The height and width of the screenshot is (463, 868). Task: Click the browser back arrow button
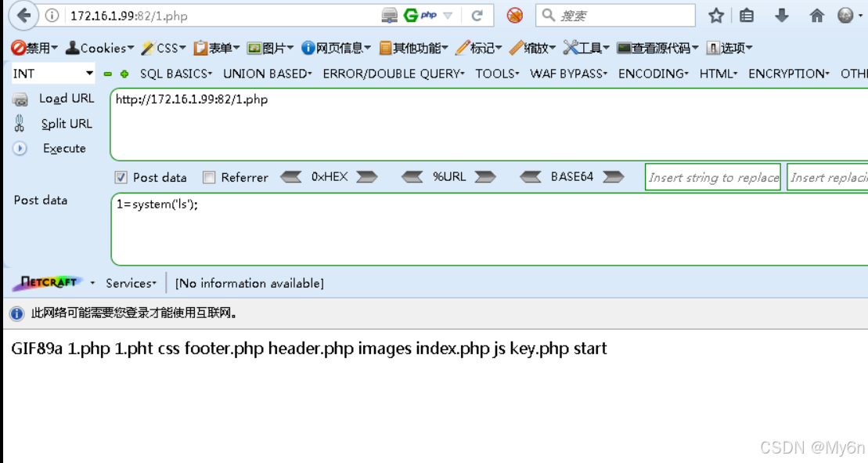[x=23, y=16]
